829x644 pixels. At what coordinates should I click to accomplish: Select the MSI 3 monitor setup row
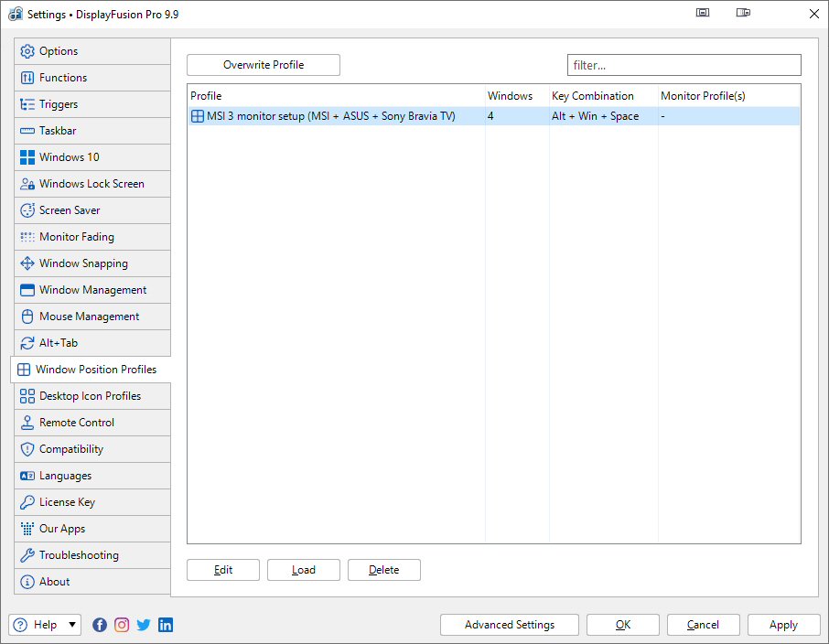coord(366,116)
